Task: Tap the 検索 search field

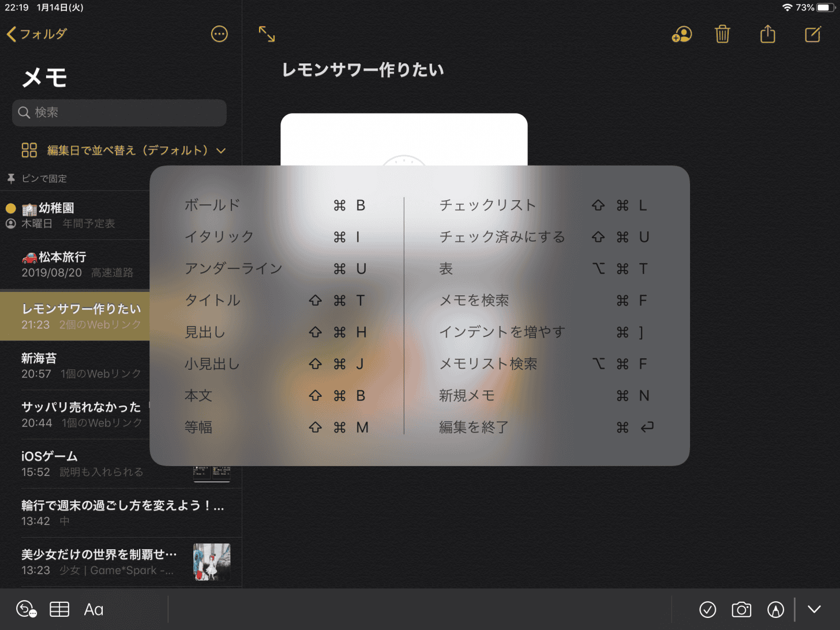Action: point(119,112)
